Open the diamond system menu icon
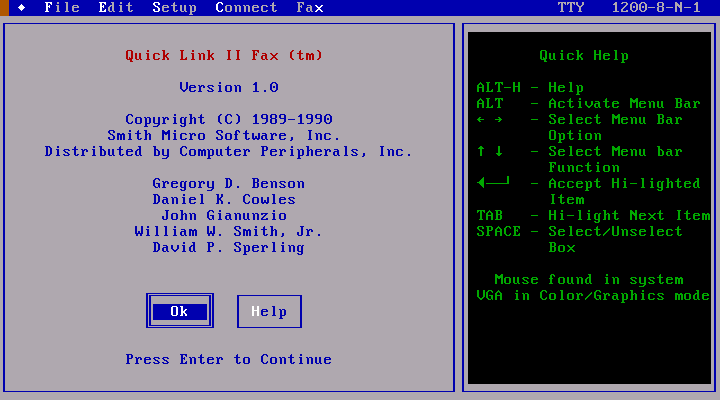Image resolution: width=720 pixels, height=400 pixels. click(x=21, y=7)
